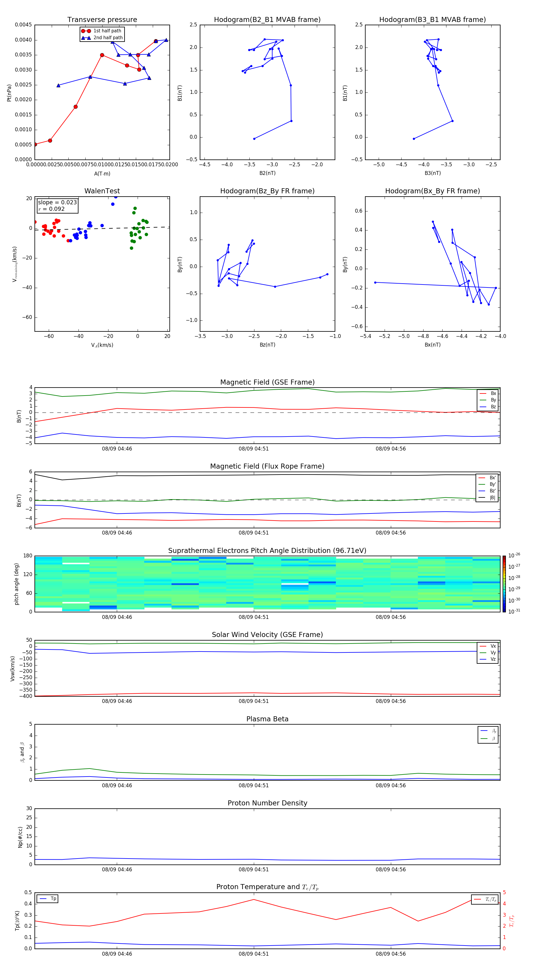Click the 'Solar Wind Velocity (GSE Frame)' title
The width and height of the screenshot is (535, 980).
pyautogui.click(x=267, y=635)
